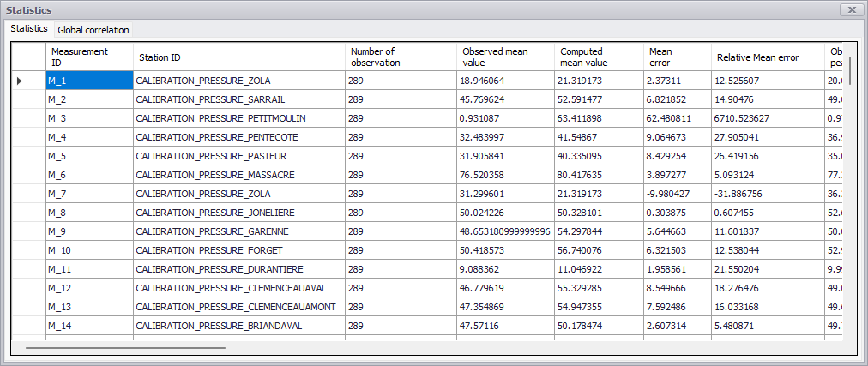The width and height of the screenshot is (868, 366).
Task: Click CALIBRATION_PRESSURE_MASSACRE station cell
Action: [239, 175]
